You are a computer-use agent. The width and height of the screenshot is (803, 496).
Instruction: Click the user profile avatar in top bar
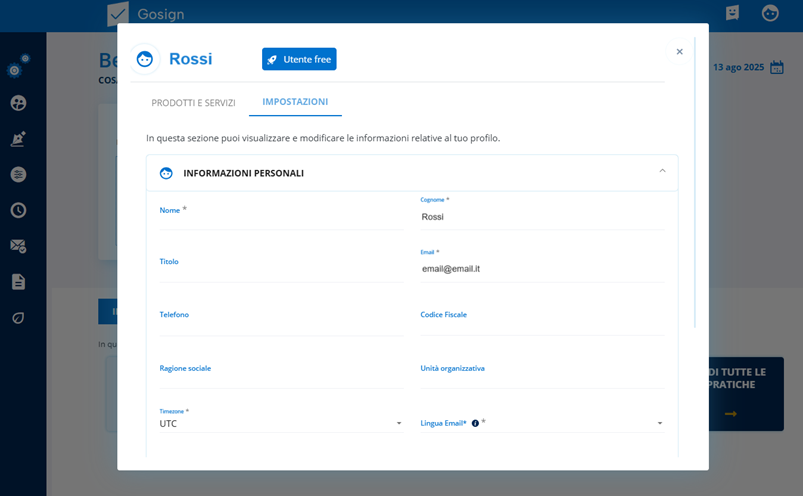(x=770, y=13)
